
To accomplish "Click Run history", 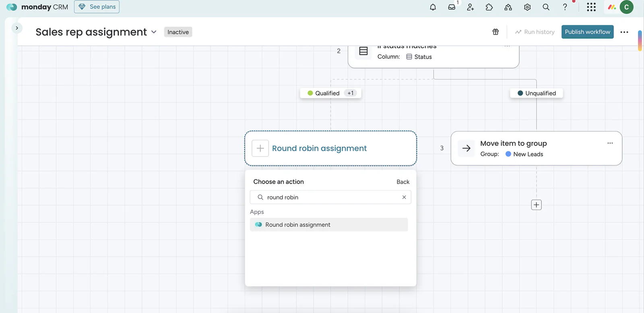I will pyautogui.click(x=535, y=32).
